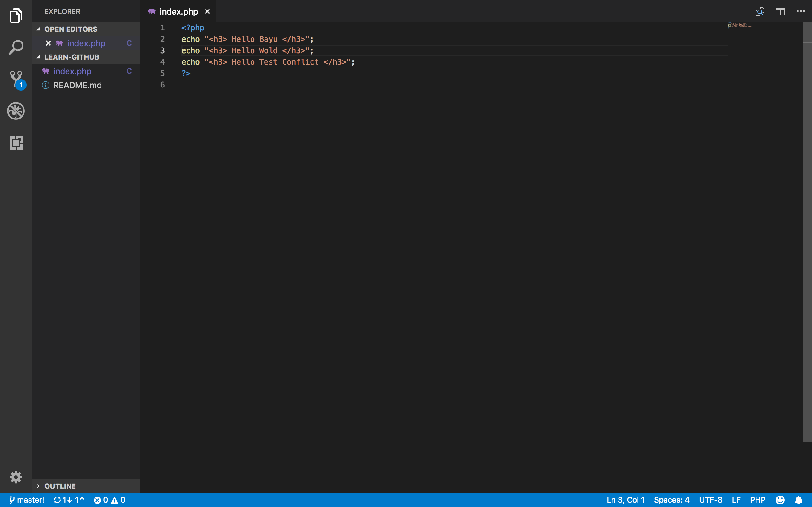The height and width of the screenshot is (507, 812).
Task: Click the synchronize changes indicator in status bar
Action: pos(69,500)
